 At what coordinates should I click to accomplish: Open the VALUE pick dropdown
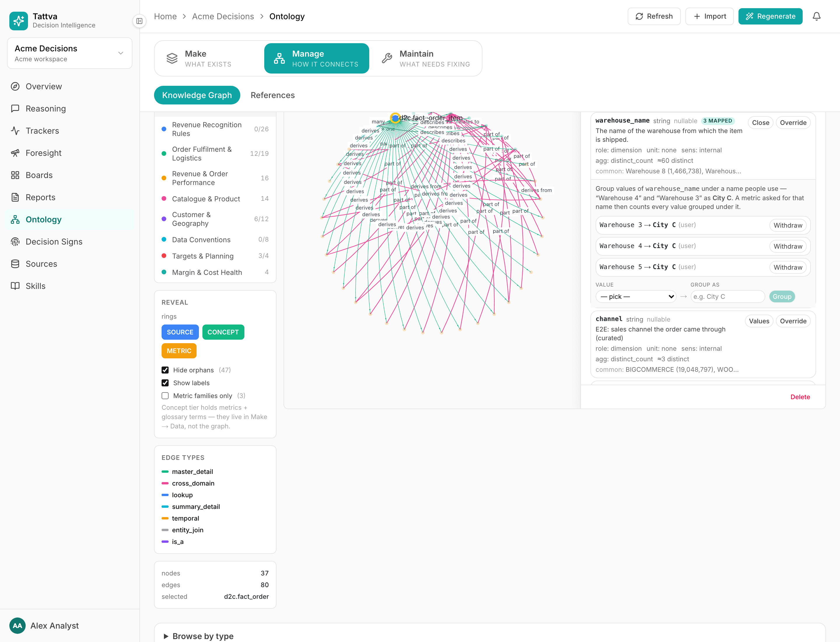(636, 296)
